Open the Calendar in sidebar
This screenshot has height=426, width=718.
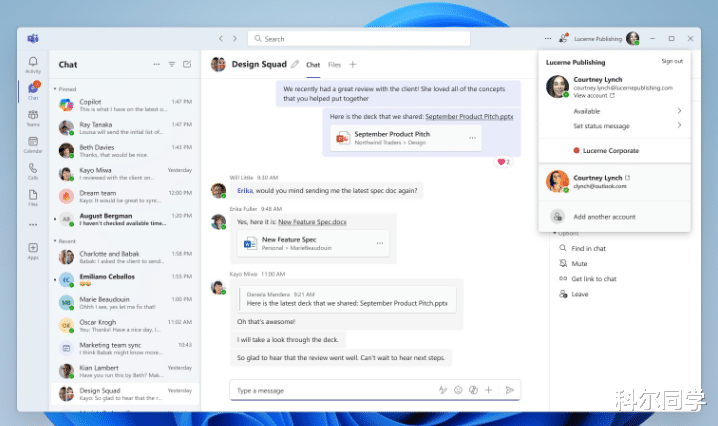tap(33, 144)
